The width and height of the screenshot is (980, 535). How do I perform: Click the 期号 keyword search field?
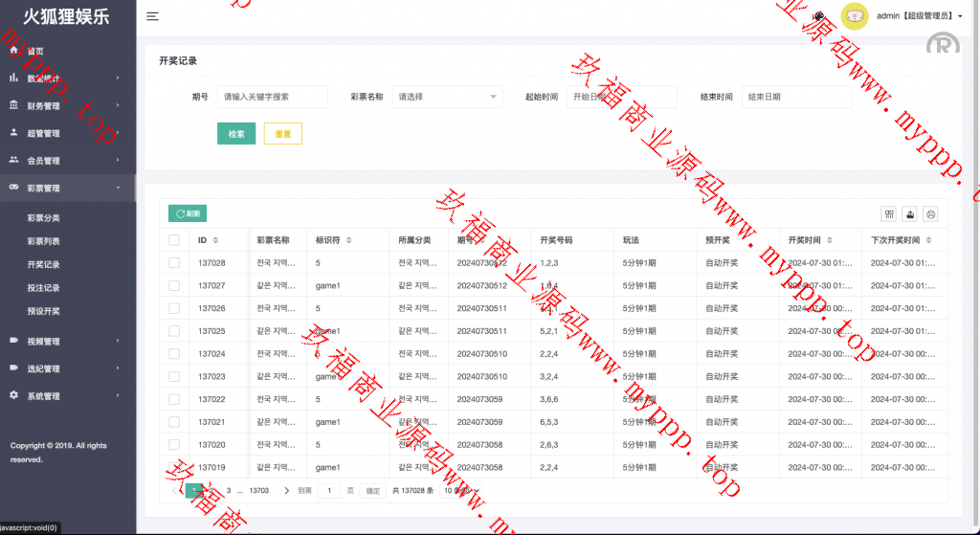(x=272, y=97)
